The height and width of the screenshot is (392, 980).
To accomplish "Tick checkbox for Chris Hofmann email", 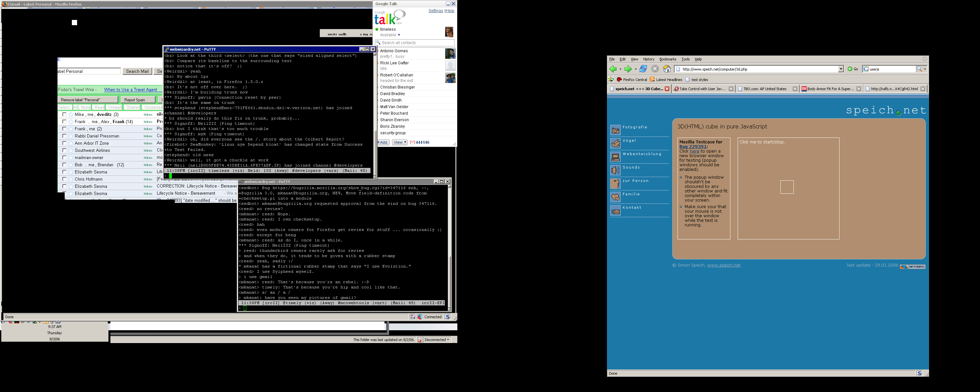I will (x=64, y=179).
